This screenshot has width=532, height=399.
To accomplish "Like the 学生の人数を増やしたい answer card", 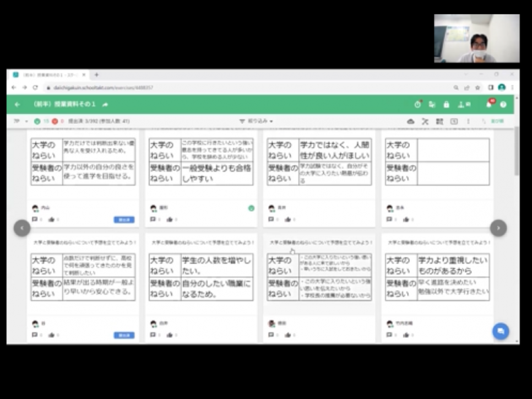I will [170, 335].
